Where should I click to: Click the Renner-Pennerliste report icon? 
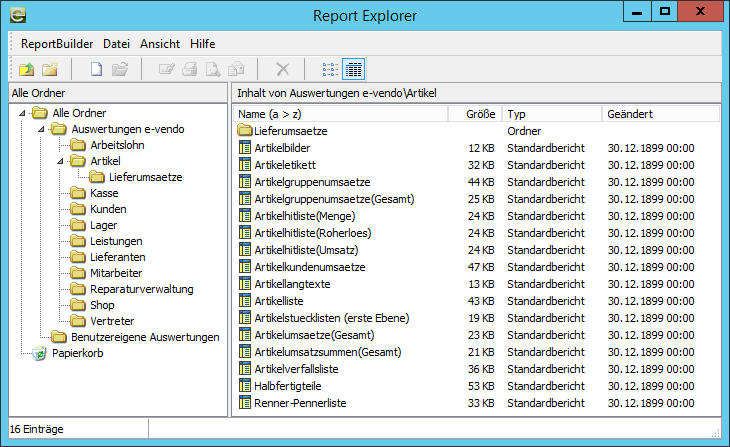(x=244, y=403)
